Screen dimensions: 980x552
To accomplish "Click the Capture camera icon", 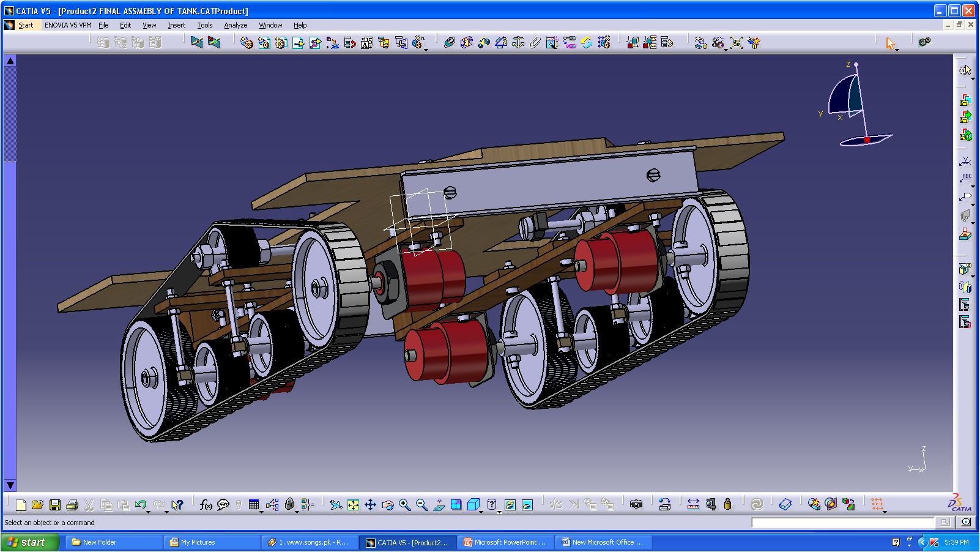I will pos(636,505).
